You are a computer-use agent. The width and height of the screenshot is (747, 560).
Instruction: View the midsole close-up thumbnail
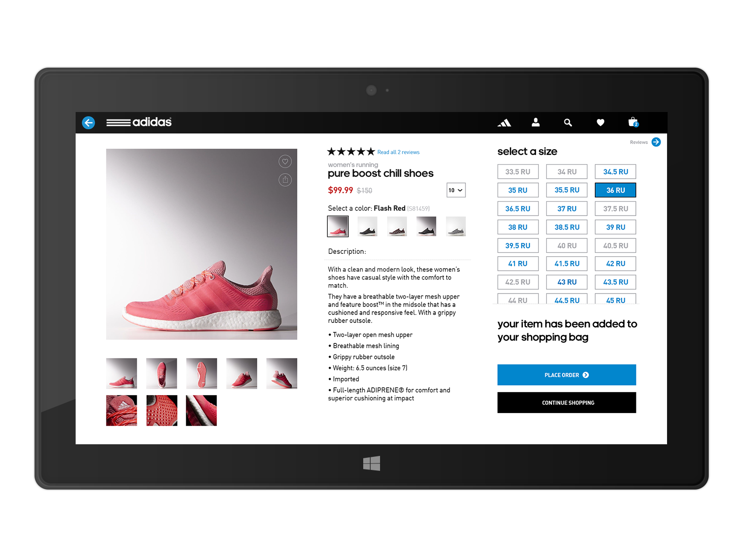(201, 410)
